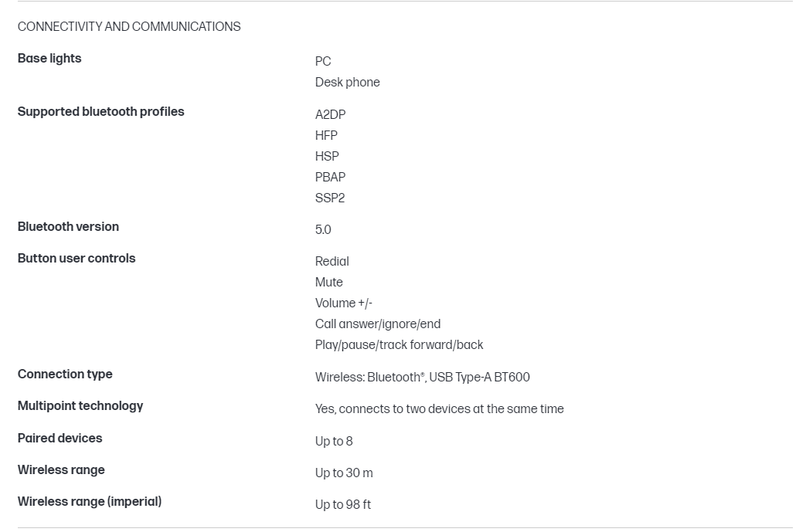Select the Wireless: Bluetooth, USB Type-A BT600 value
806x532 pixels.
pos(422,378)
